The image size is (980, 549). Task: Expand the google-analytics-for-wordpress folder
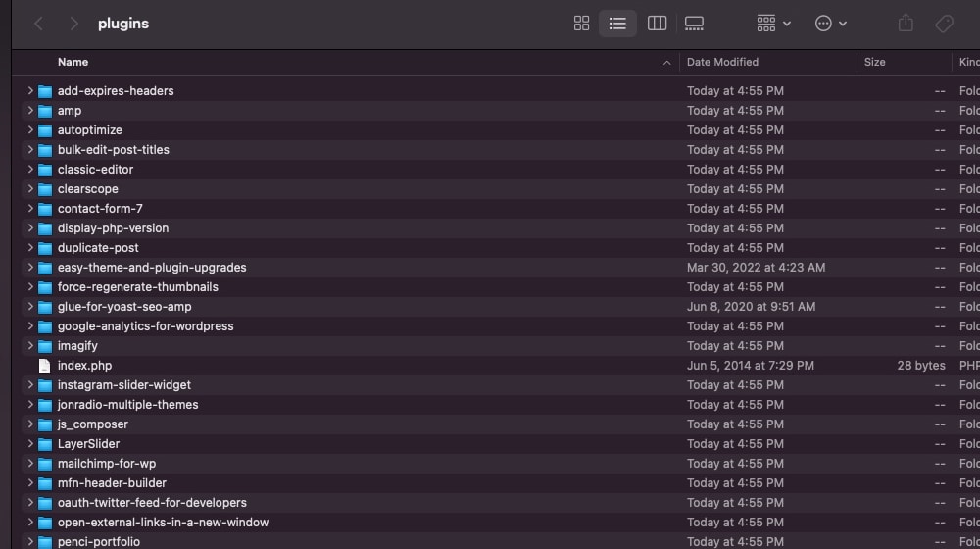(x=30, y=325)
